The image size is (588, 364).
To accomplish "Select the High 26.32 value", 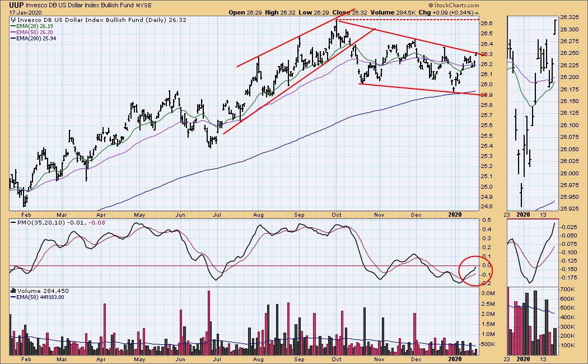I will [x=280, y=12].
